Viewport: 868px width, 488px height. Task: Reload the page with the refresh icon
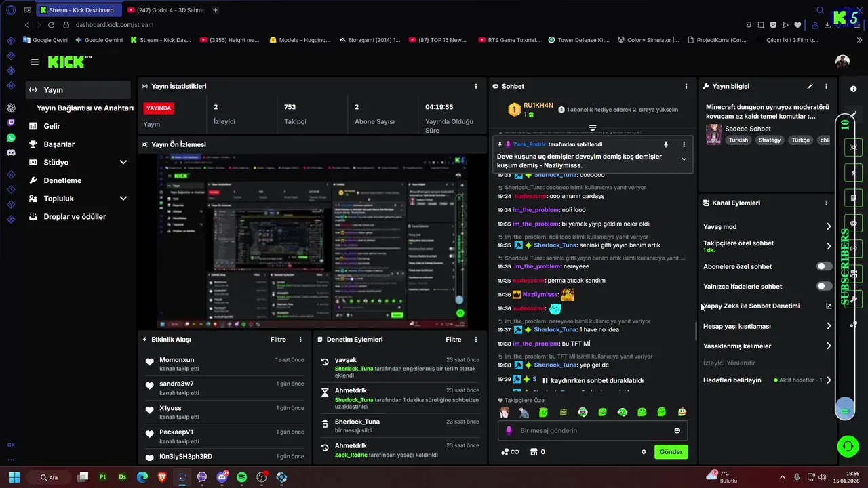pyautogui.click(x=51, y=25)
